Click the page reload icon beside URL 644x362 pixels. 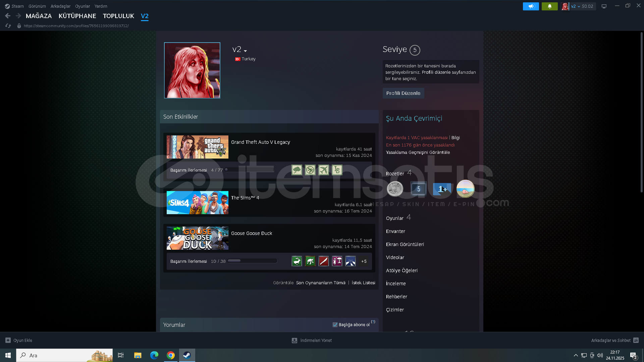tap(8, 26)
